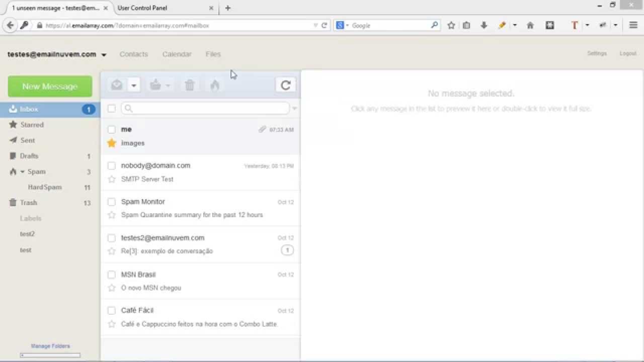The image size is (644, 362).
Task: Check the testes2@emailnuvem.com message box
Action: tap(112, 238)
